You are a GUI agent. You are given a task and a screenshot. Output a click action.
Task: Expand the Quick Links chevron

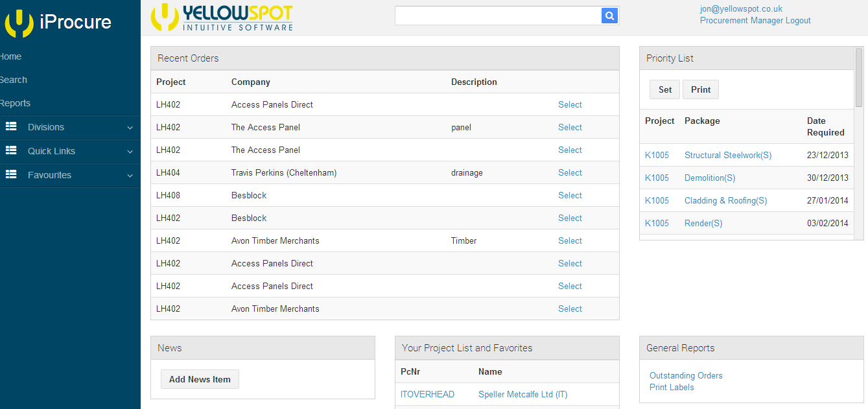(x=130, y=152)
